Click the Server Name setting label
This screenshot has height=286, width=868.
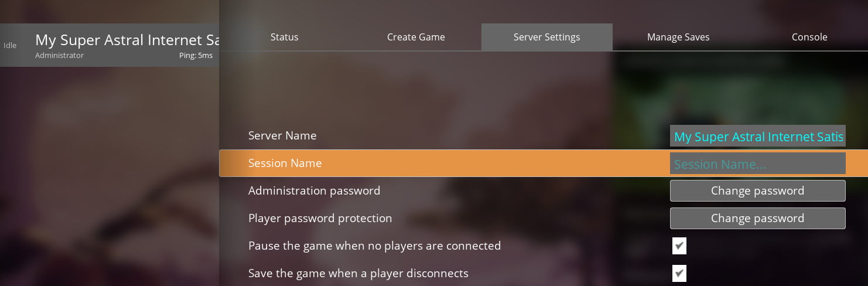pos(282,135)
